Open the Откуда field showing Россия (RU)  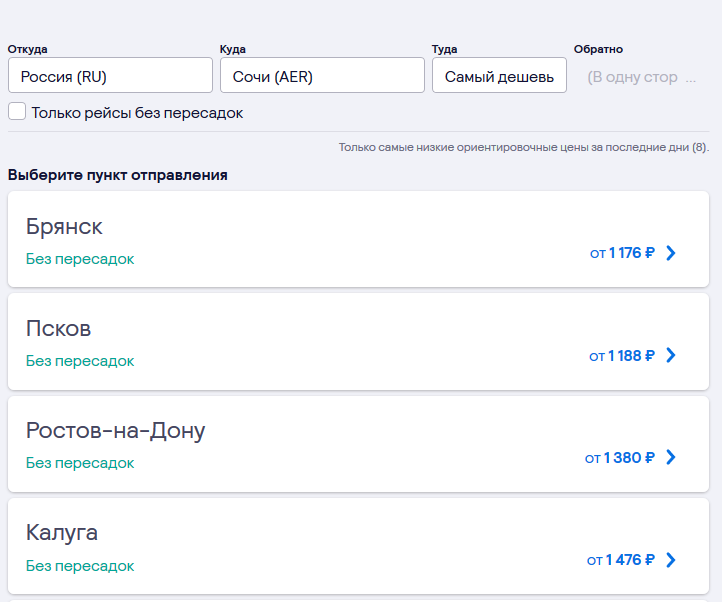110,76
